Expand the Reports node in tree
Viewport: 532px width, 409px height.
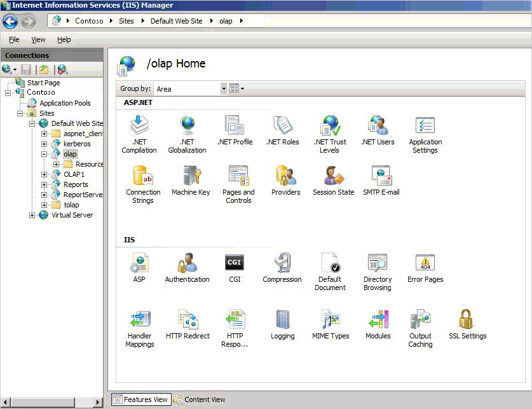[44, 184]
